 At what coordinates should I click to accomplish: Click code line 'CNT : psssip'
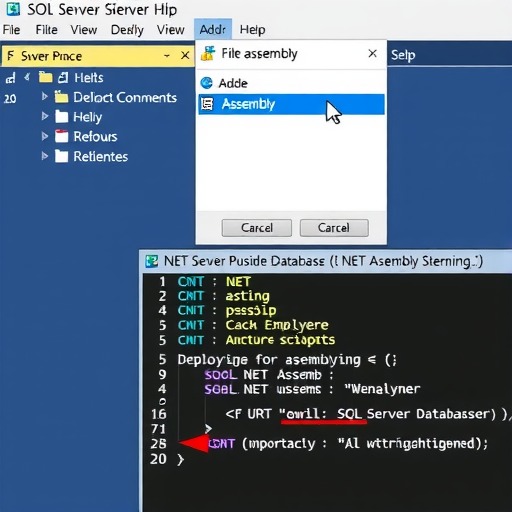pos(227,311)
